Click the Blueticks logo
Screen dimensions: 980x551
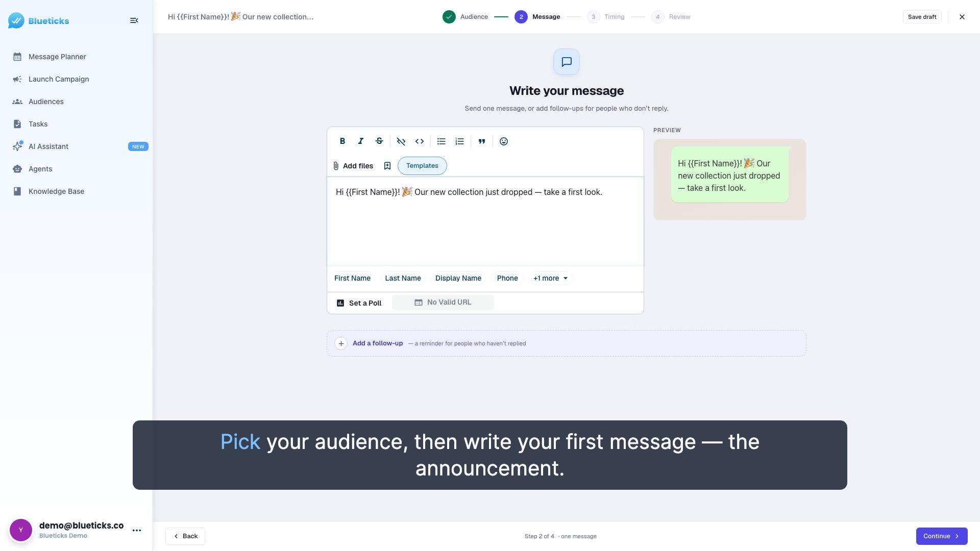(39, 20)
